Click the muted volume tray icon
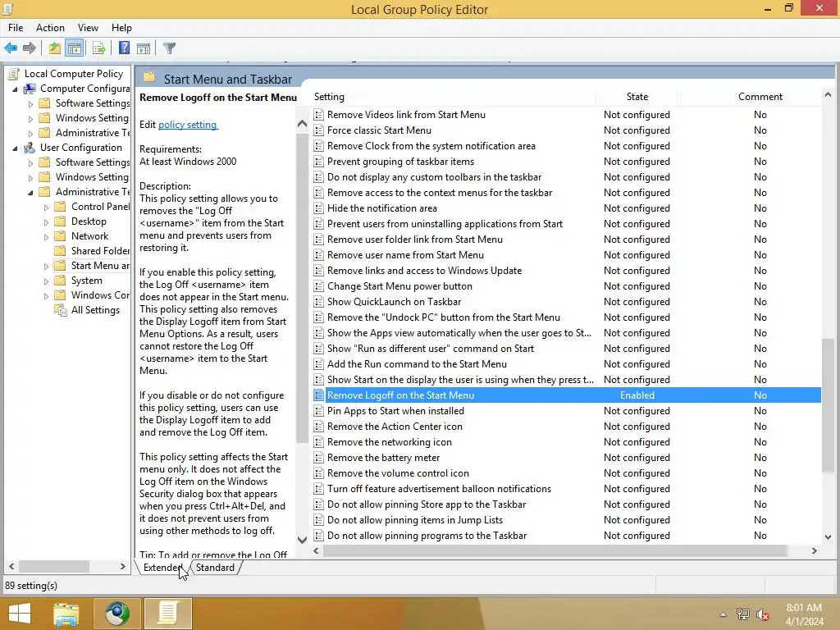The height and width of the screenshot is (630, 840). 763,614
